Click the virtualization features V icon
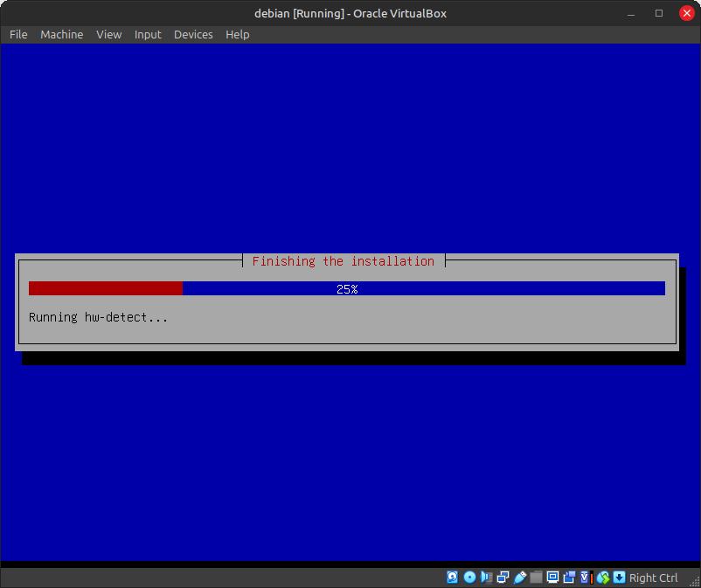 [586, 578]
